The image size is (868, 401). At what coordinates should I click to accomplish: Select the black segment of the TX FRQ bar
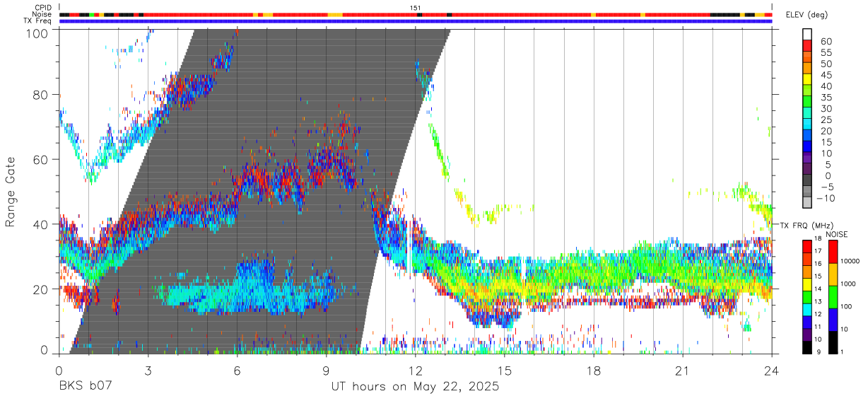[x=807, y=347]
